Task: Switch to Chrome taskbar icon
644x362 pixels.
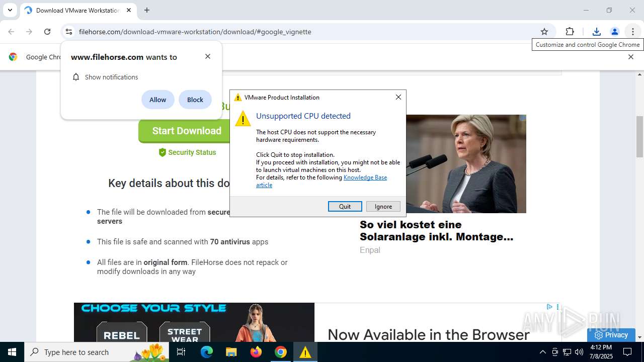Action: click(x=281, y=352)
